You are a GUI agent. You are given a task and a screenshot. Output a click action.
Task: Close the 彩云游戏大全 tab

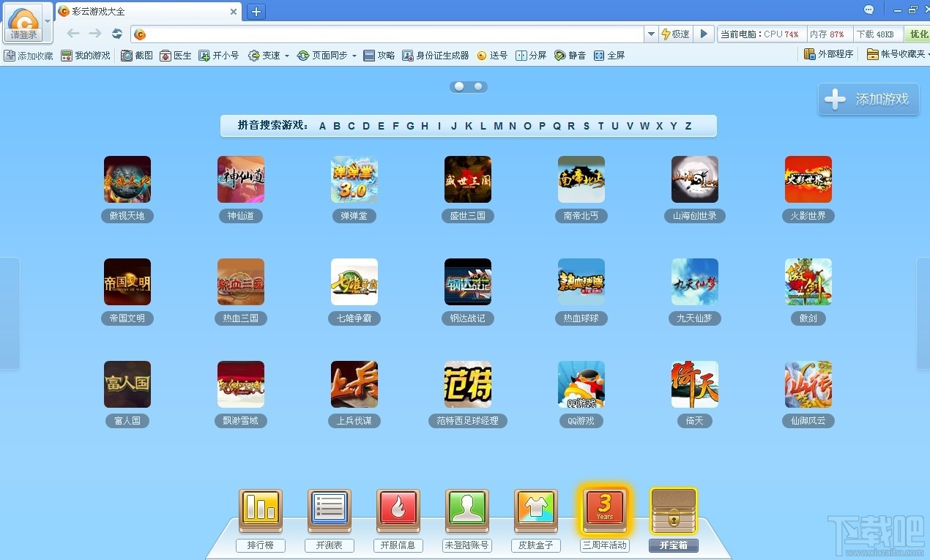coord(234,12)
